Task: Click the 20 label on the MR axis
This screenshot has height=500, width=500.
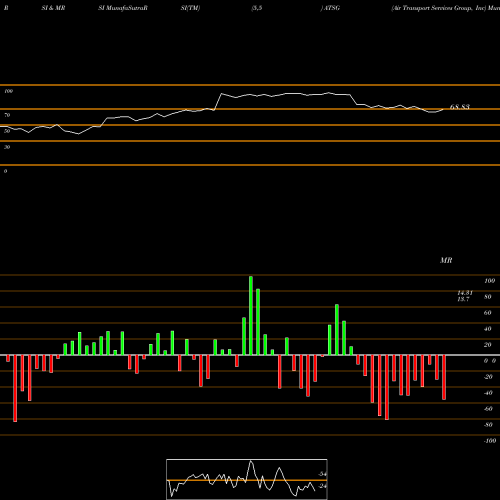Action: point(488,345)
